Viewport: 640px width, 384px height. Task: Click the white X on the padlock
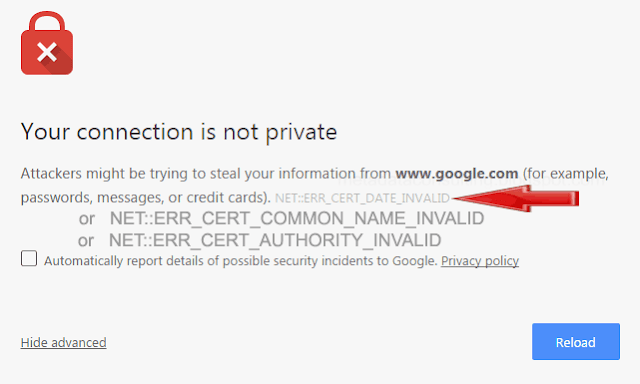click(47, 52)
